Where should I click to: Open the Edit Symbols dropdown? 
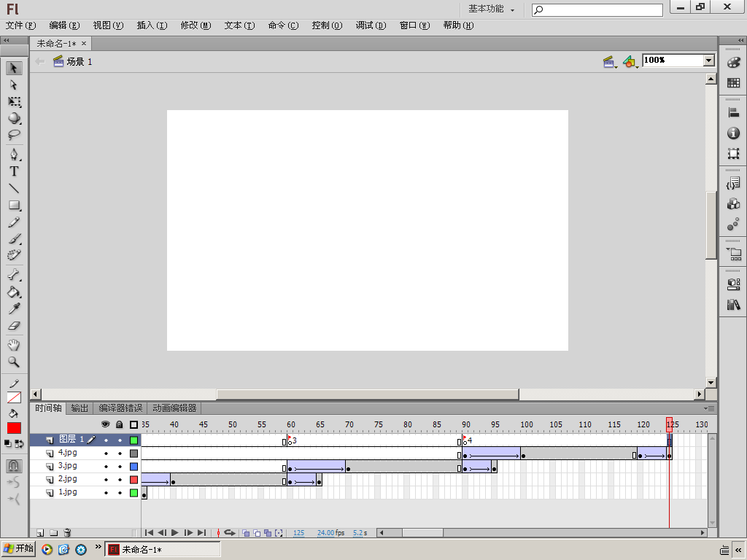coord(630,62)
